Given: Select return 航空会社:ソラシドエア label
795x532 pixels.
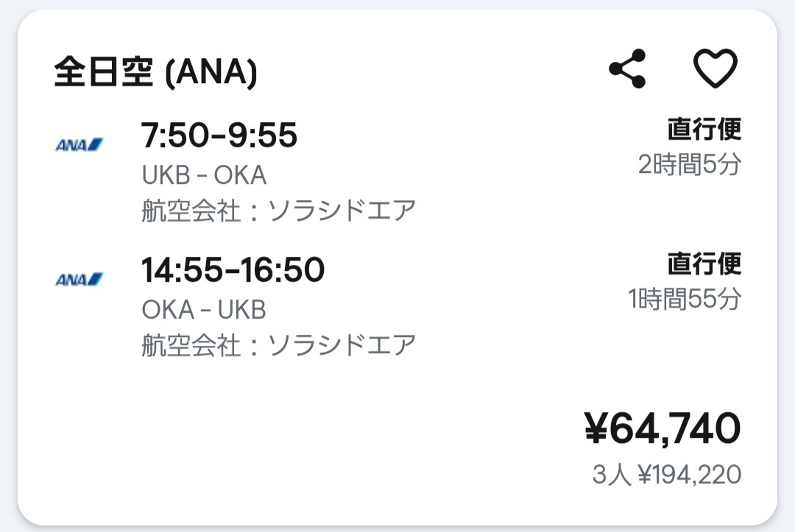Looking at the screenshot, I should coord(279,345).
